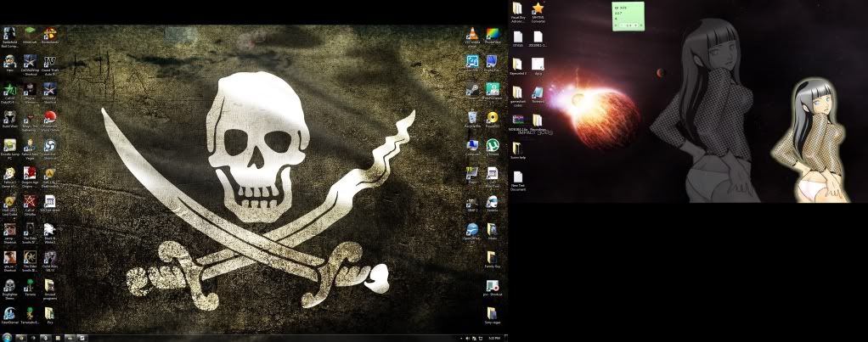Viewport: 868px width, 342px height.
Task: Open the OpenOffice.org desktop icon
Action: click(x=471, y=231)
